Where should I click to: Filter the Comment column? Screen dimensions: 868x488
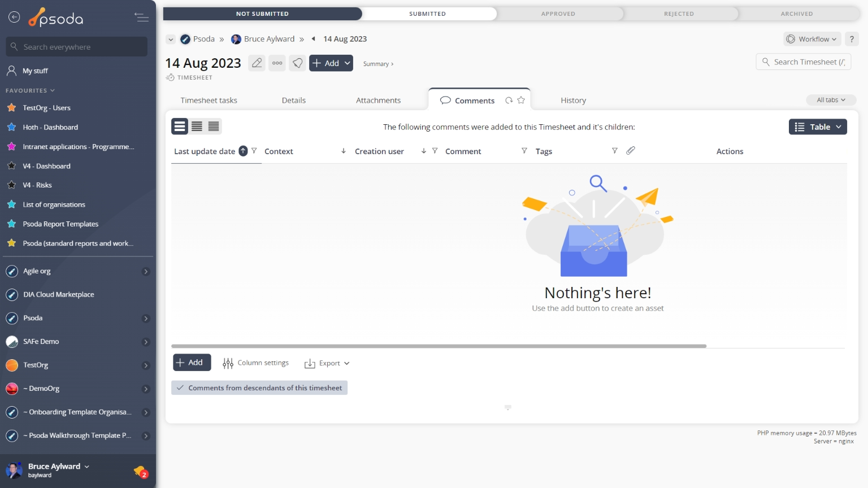click(524, 151)
